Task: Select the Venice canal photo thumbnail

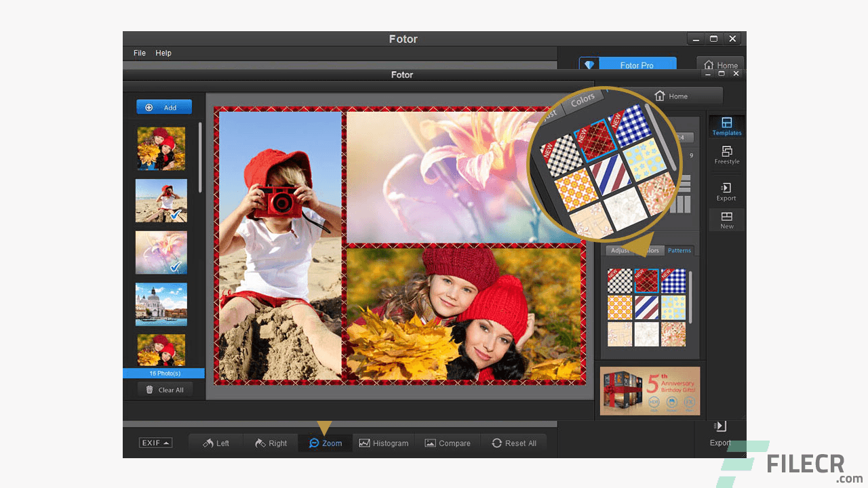Action: tap(161, 304)
